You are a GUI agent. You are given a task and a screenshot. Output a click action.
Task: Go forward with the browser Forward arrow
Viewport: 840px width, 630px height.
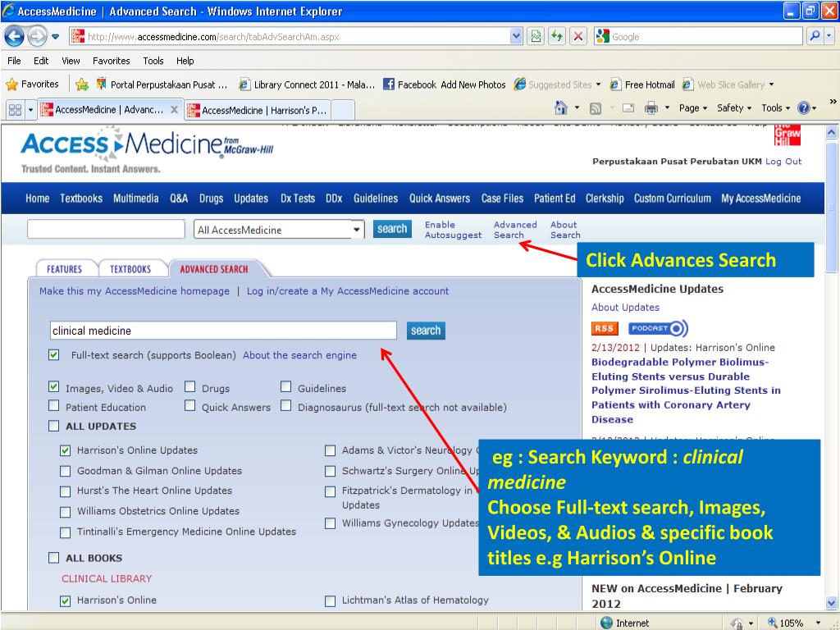pyautogui.click(x=37, y=36)
